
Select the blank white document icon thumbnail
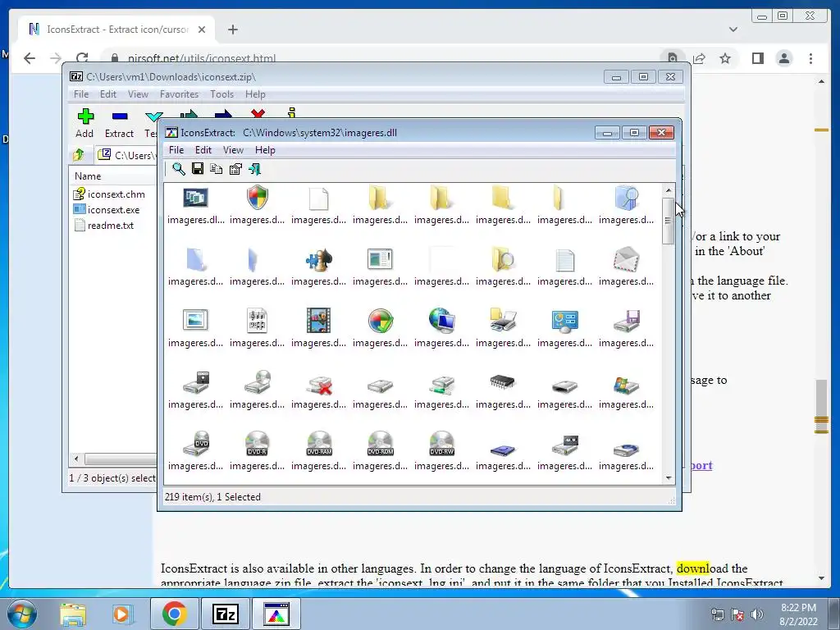(318, 199)
